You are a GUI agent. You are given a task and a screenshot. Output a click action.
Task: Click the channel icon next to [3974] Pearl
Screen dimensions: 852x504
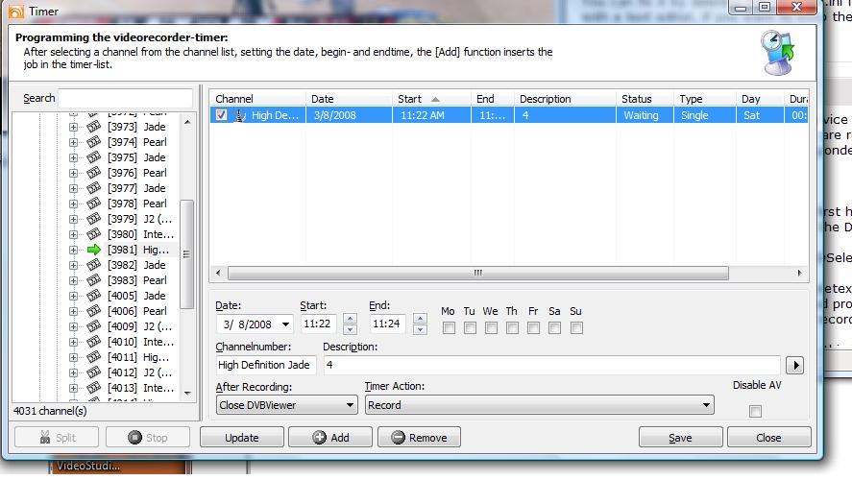pyautogui.click(x=94, y=142)
